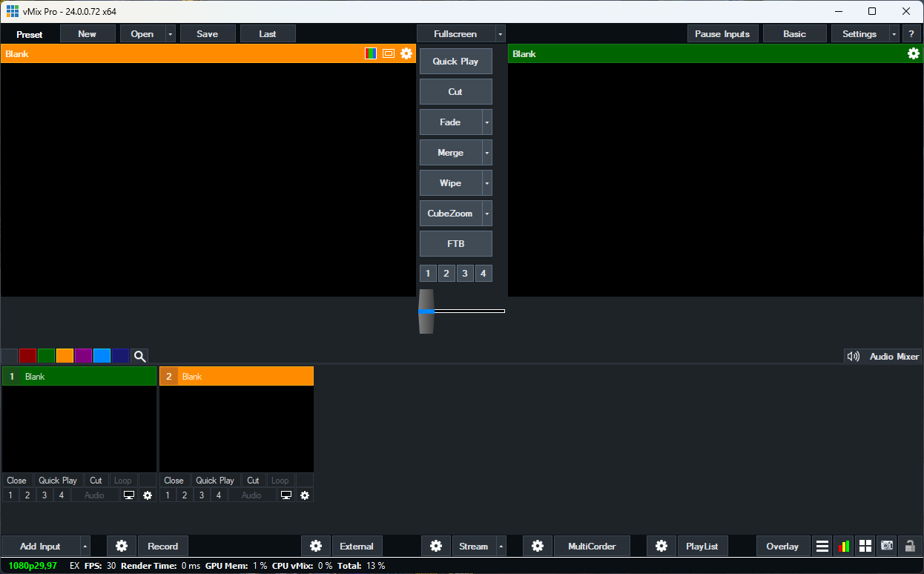Open gear settings for input 1 Blank
Viewport: 924px width, 574px height.
pos(147,495)
